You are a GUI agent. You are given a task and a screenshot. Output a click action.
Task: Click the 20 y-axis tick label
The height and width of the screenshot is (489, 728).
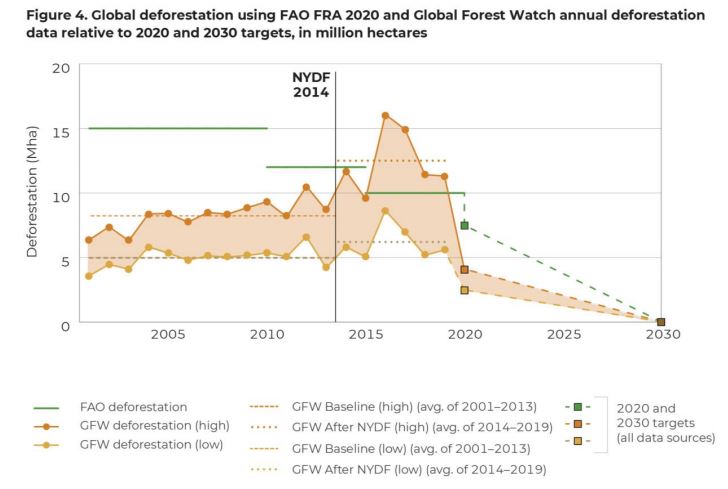(61, 68)
